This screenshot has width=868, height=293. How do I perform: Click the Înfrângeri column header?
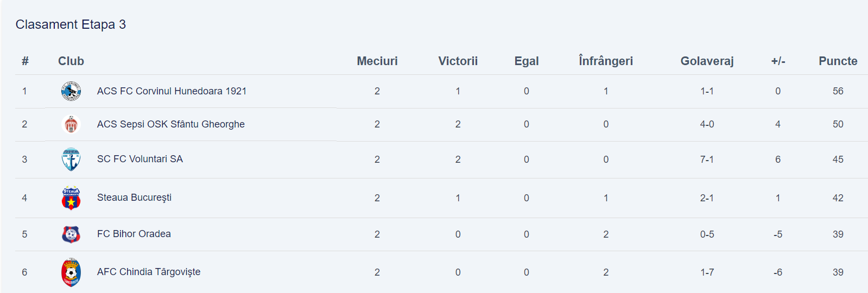tap(606, 61)
